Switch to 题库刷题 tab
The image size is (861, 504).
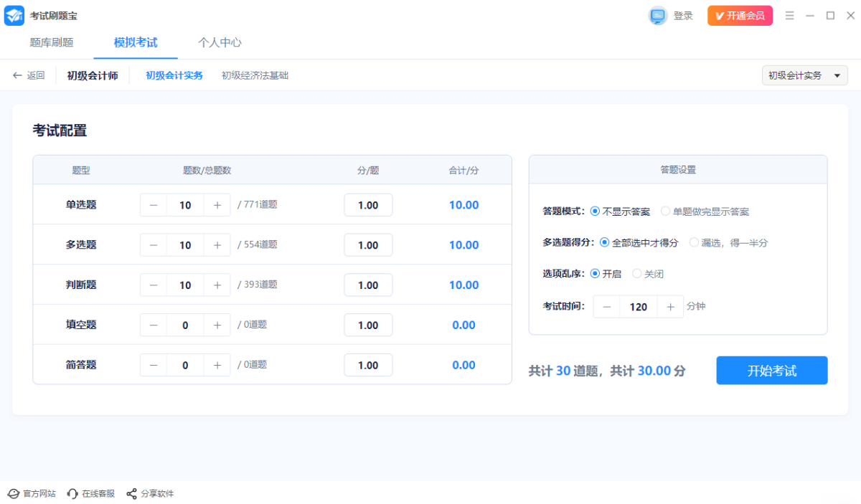[x=52, y=42]
